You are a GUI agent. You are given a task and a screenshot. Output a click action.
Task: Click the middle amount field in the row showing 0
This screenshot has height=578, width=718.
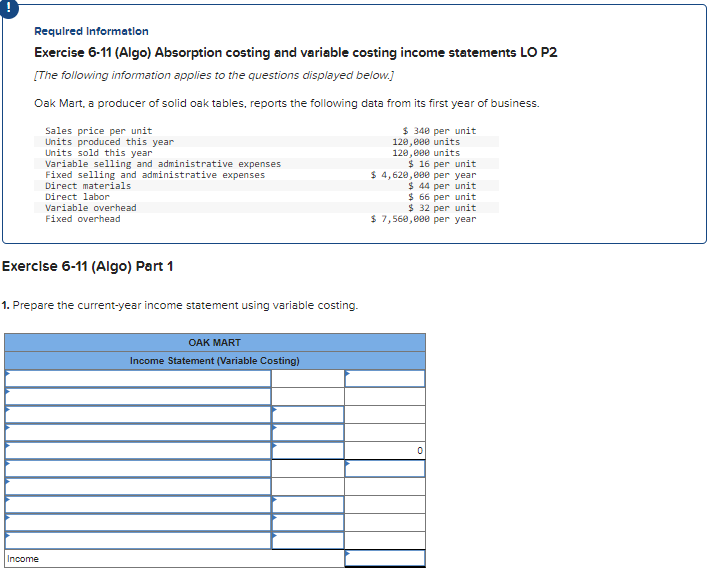(x=308, y=451)
